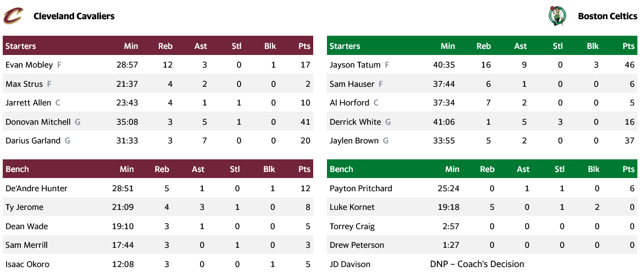Open Ty Jerome's player page
The width and height of the screenshot is (644, 272).
point(25,207)
